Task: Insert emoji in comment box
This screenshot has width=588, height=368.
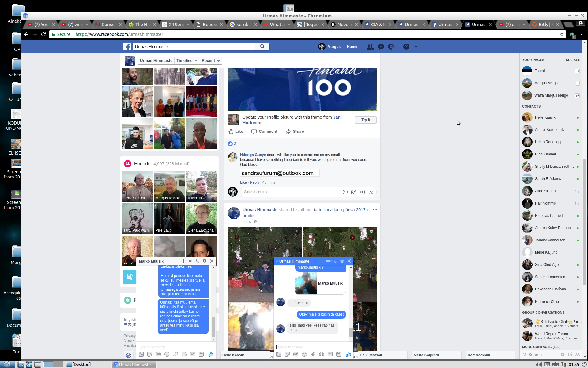Action: 345,192
